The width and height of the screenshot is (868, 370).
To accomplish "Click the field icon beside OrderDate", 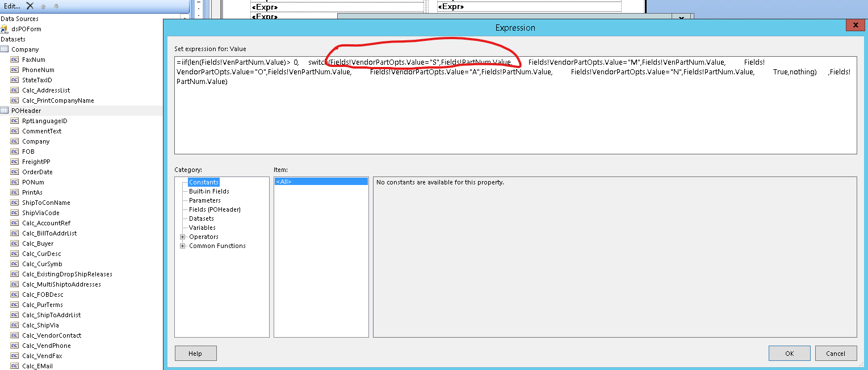I will tap(15, 172).
